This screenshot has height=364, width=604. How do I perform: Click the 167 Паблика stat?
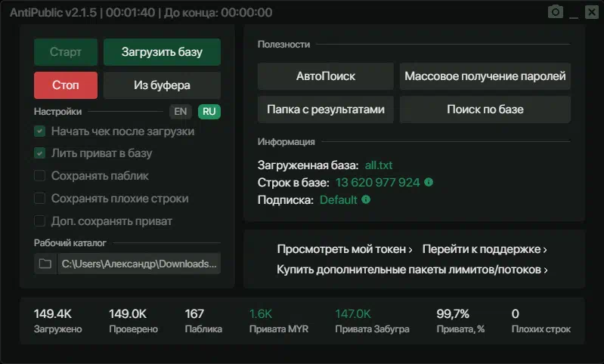point(203,321)
